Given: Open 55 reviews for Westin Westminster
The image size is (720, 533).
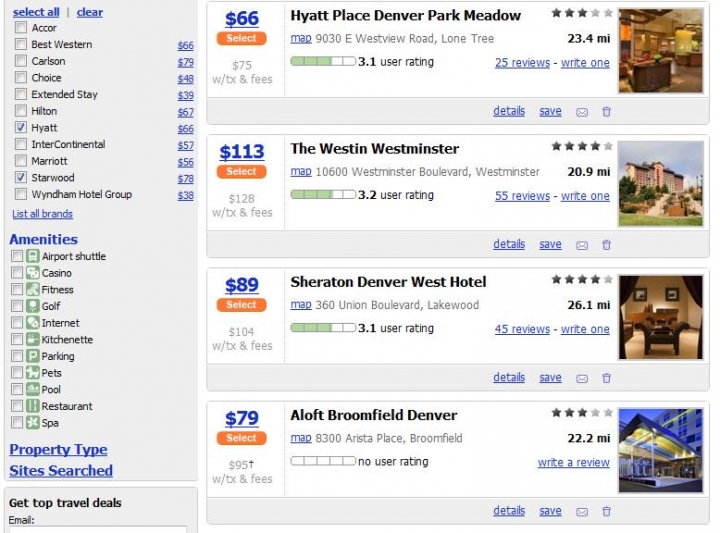Looking at the screenshot, I should [522, 196].
